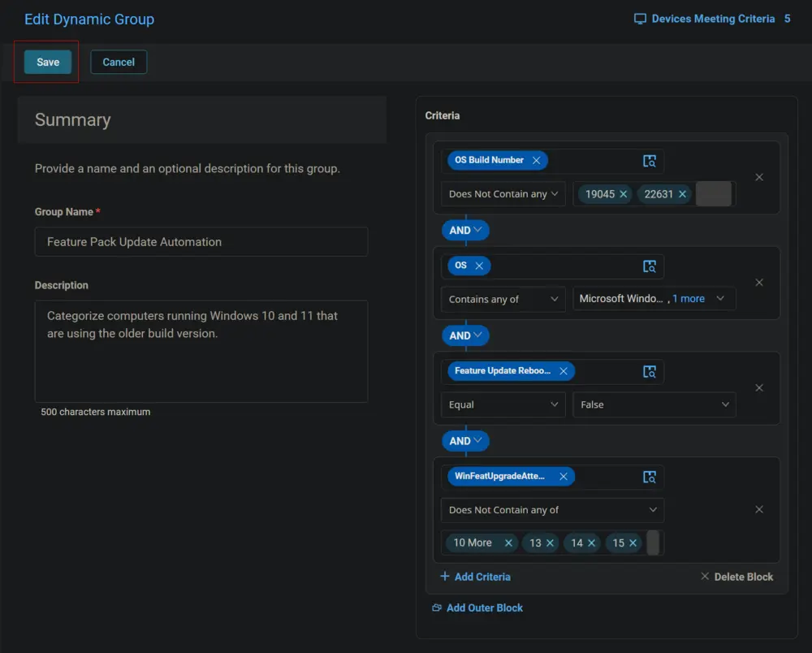
Task: Click Add Outer Block
Action: (x=477, y=608)
